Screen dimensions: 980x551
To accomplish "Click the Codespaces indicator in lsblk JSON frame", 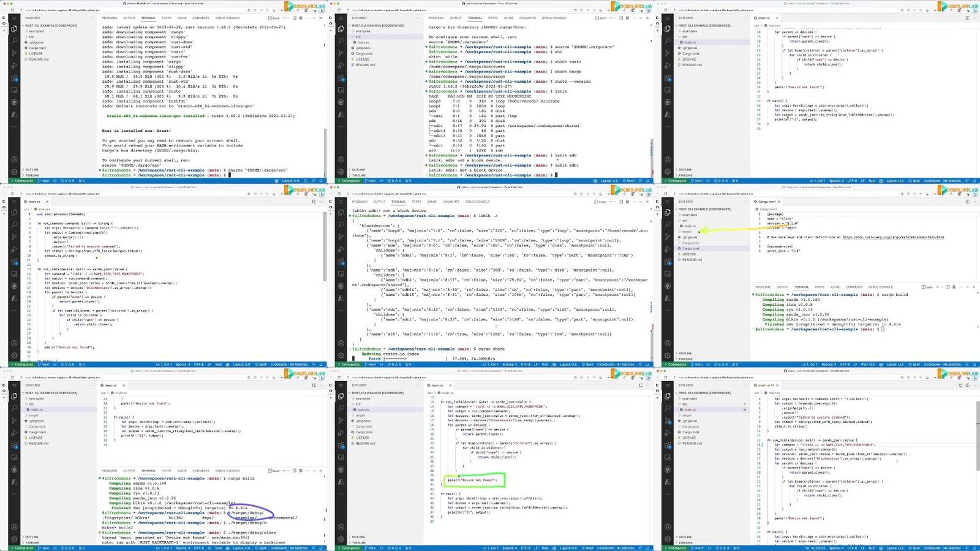I will pos(349,365).
